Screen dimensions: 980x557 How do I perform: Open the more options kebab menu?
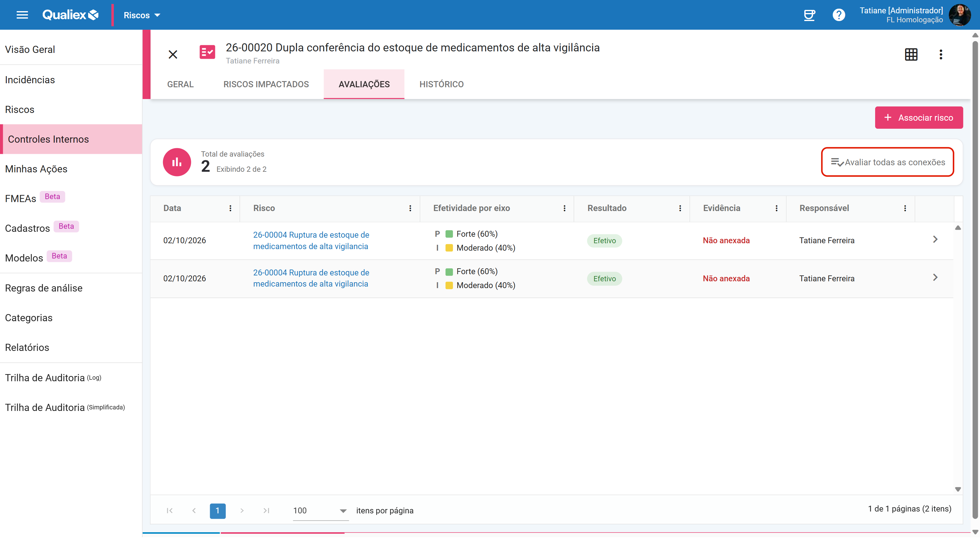[x=941, y=54]
